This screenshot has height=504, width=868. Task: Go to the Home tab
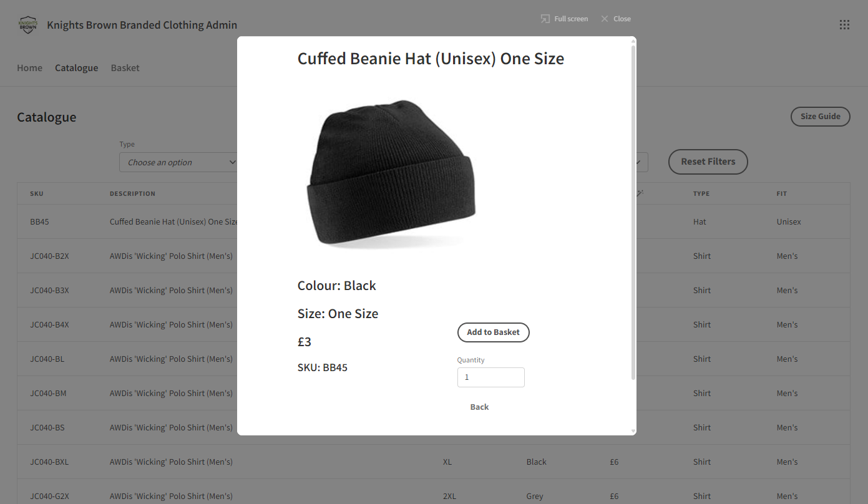[29, 68]
